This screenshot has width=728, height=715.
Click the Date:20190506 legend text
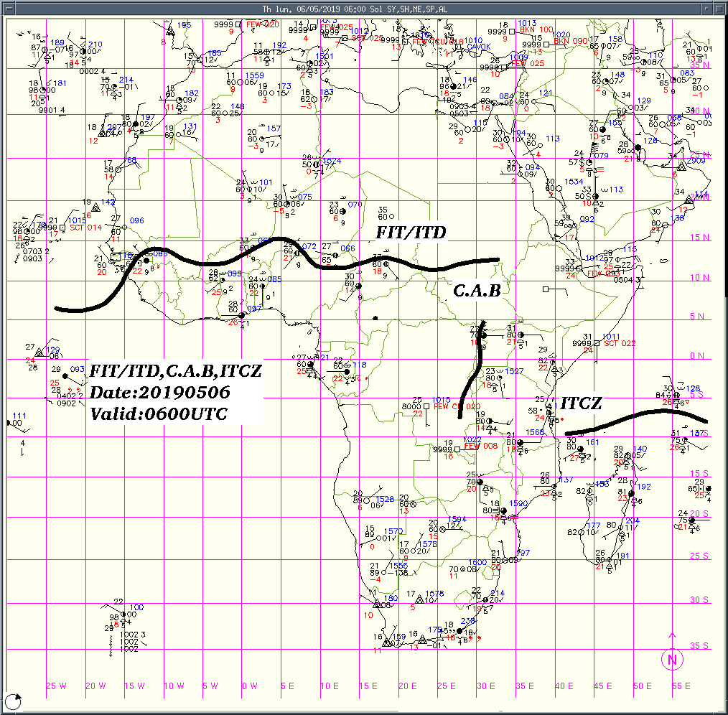160,393
